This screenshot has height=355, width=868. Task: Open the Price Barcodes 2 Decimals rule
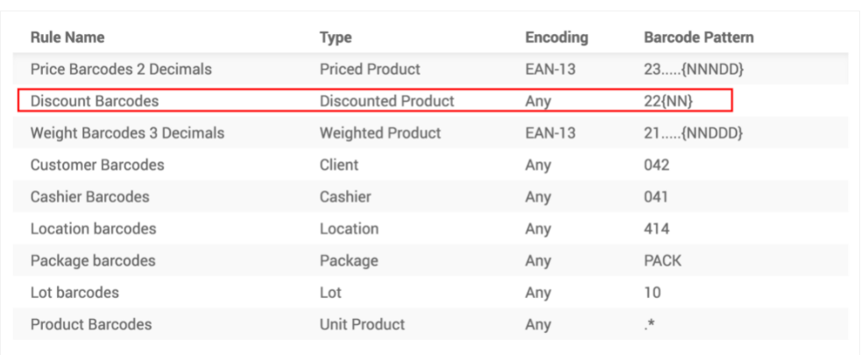pyautogui.click(x=430, y=69)
